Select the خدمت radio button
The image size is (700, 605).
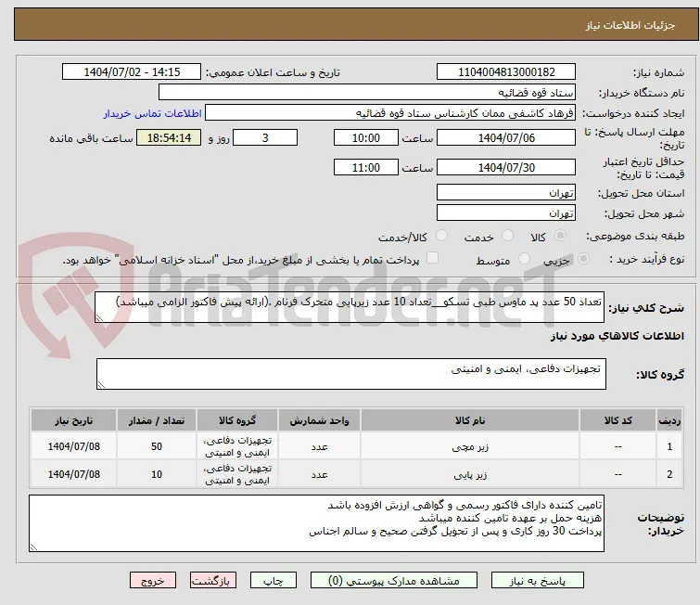507,236
